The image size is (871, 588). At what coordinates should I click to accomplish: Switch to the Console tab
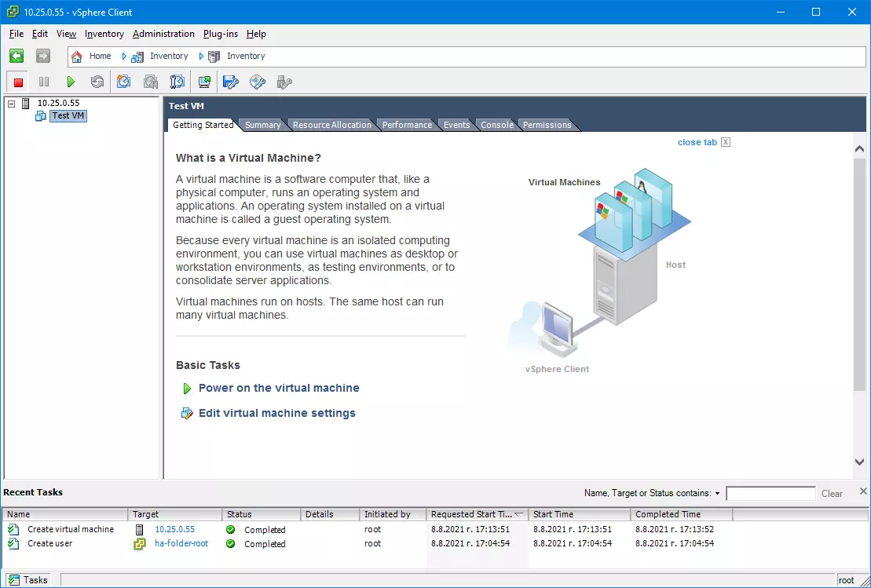(497, 125)
